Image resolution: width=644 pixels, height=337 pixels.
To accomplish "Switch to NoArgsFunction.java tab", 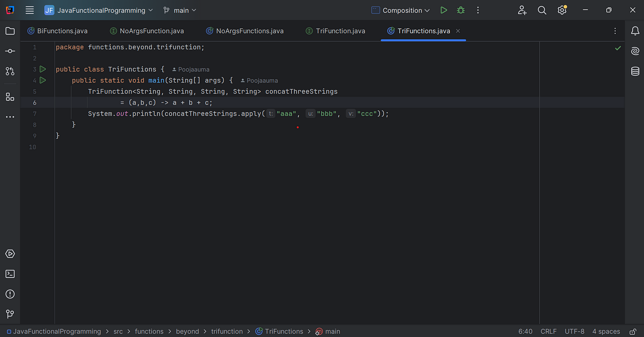I will click(x=147, y=31).
